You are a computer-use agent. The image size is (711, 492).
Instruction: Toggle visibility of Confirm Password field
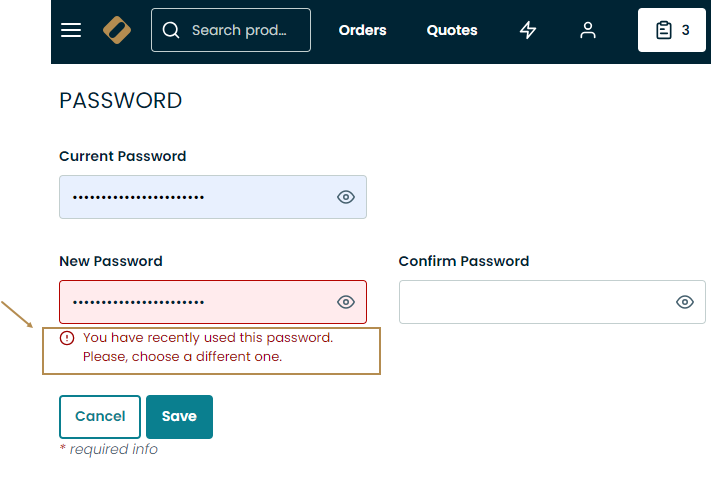[685, 302]
